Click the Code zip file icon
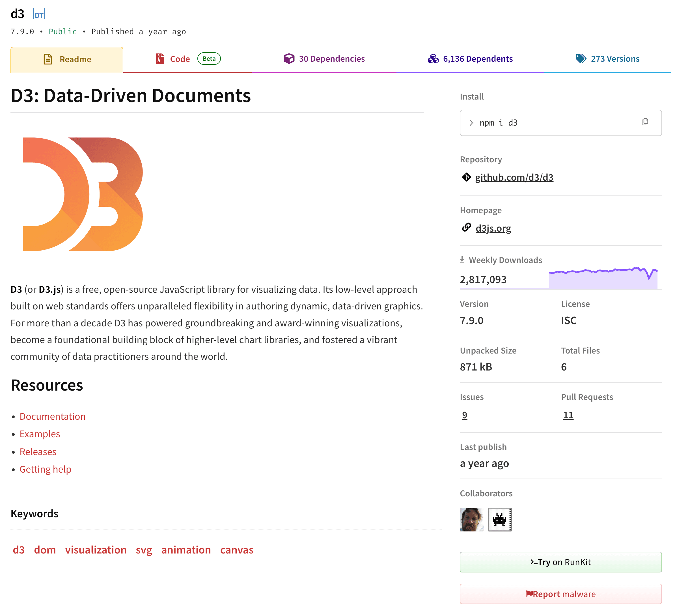This screenshot has width=677, height=616. [160, 59]
